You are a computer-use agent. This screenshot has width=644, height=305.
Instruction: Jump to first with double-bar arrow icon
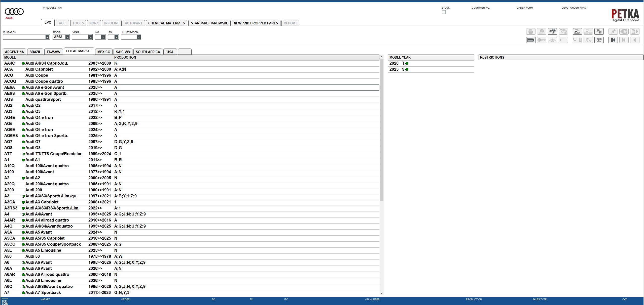[613, 40]
